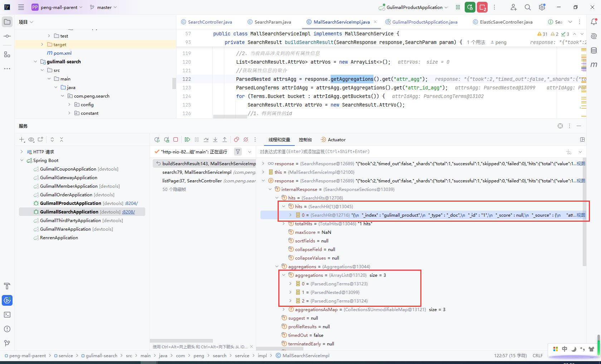Expand aggregationsAsMap variable node
Image resolution: width=601 pixels, height=364 pixels.
click(284, 309)
